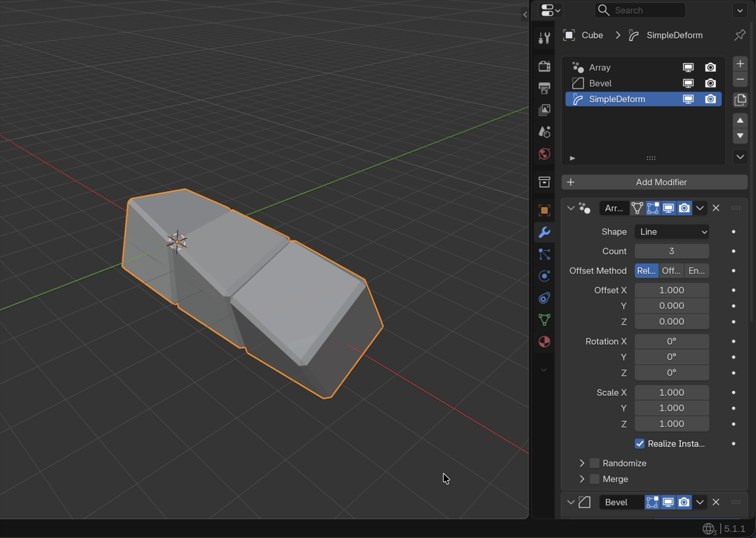Screen dimensions: 756x538
Task: Move the selected modifier down in the list
Action: 740,136
